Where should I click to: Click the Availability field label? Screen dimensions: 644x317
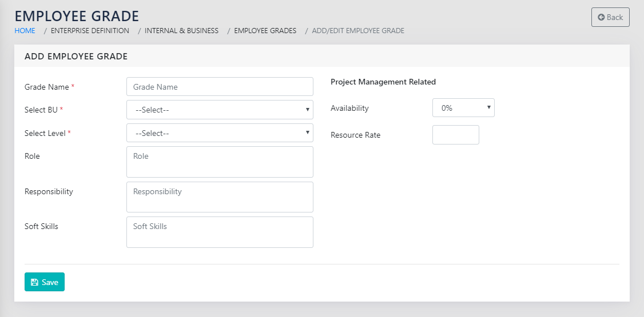click(349, 108)
